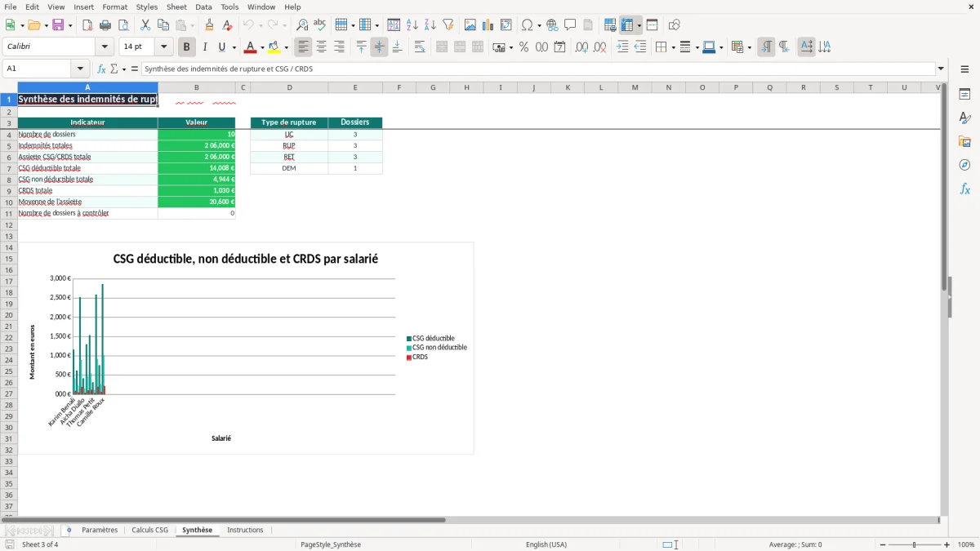Adjust the zoom slider handle
980x551 pixels.
click(915, 544)
